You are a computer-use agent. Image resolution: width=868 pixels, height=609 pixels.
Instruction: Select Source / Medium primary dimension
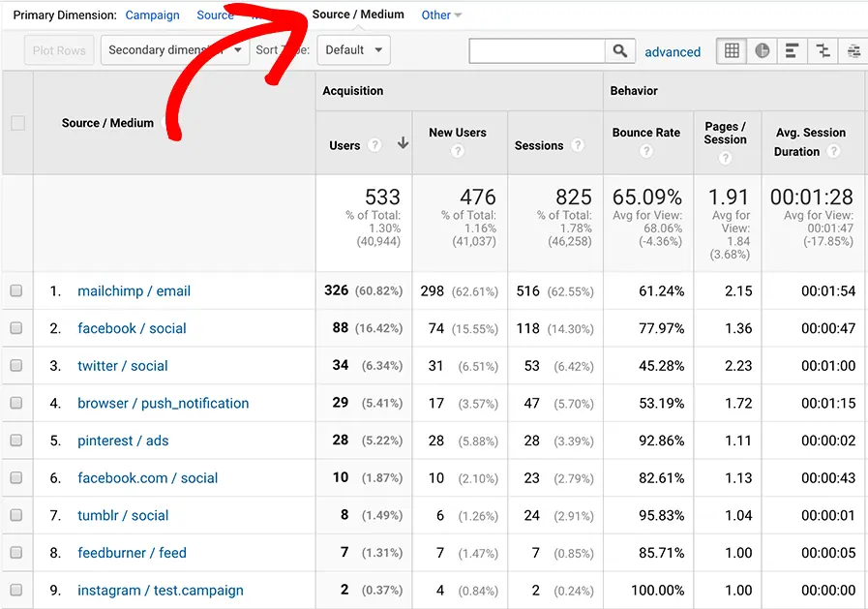[358, 15]
